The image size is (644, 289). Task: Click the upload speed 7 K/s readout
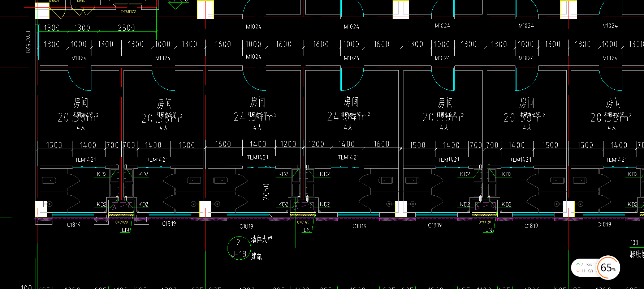click(x=584, y=264)
